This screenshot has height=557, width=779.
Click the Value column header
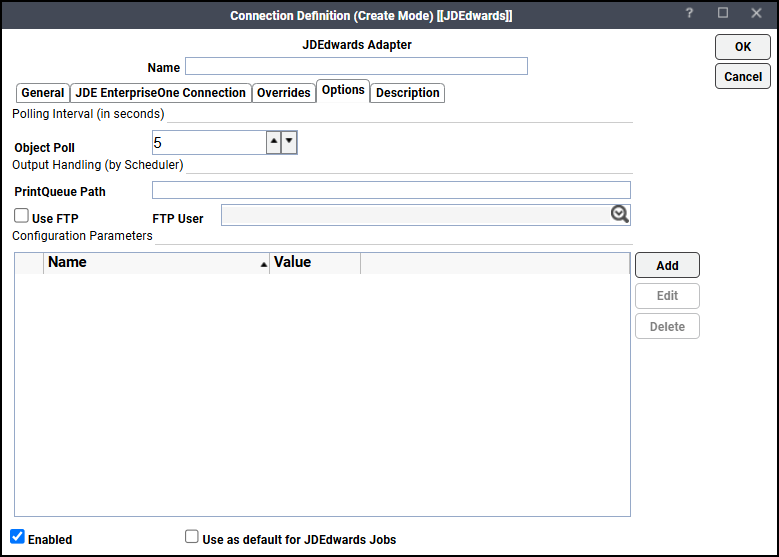[x=315, y=263]
